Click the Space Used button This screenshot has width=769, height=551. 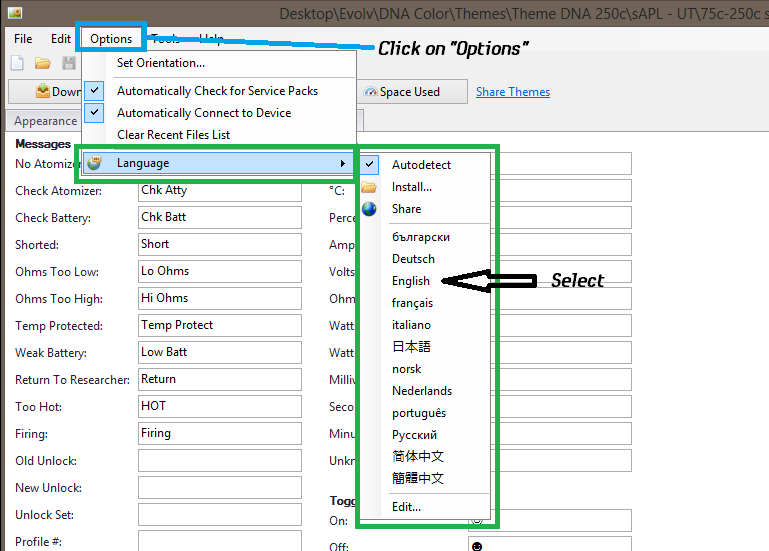pyautogui.click(x=412, y=92)
